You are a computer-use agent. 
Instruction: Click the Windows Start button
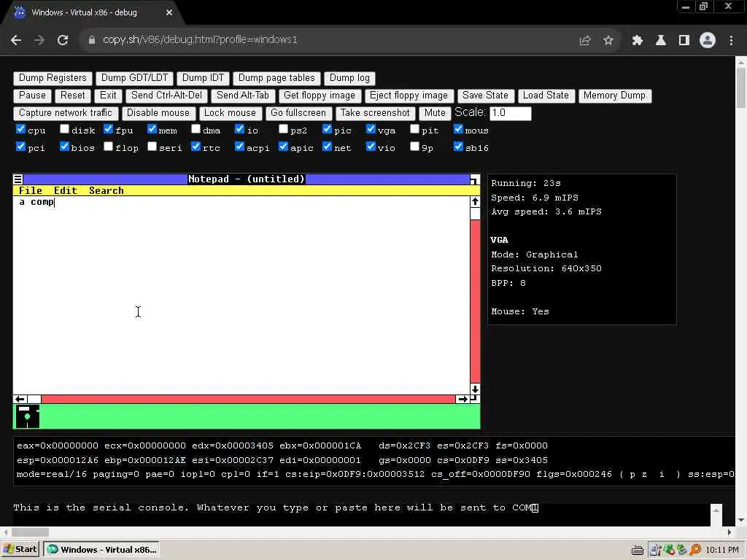coord(20,550)
